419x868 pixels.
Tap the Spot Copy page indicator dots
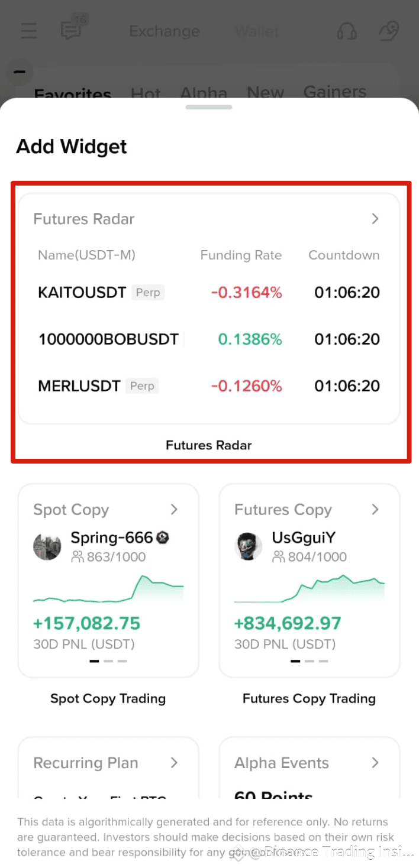click(108, 661)
